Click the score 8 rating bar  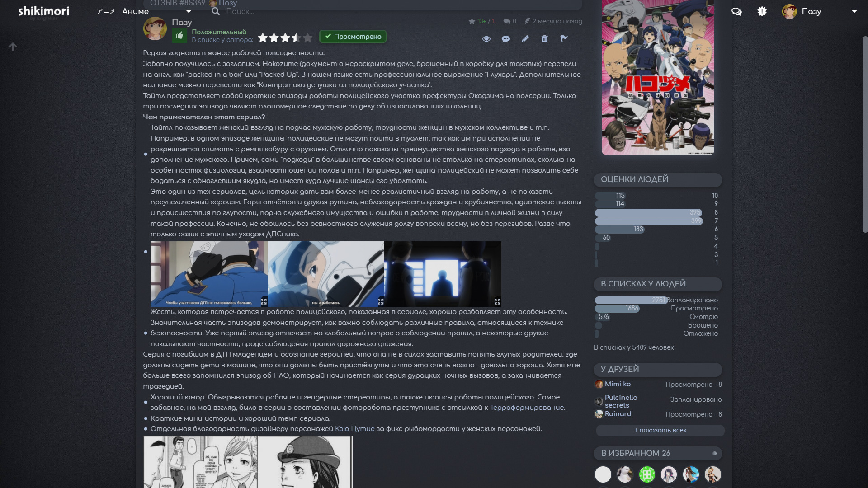point(648,212)
